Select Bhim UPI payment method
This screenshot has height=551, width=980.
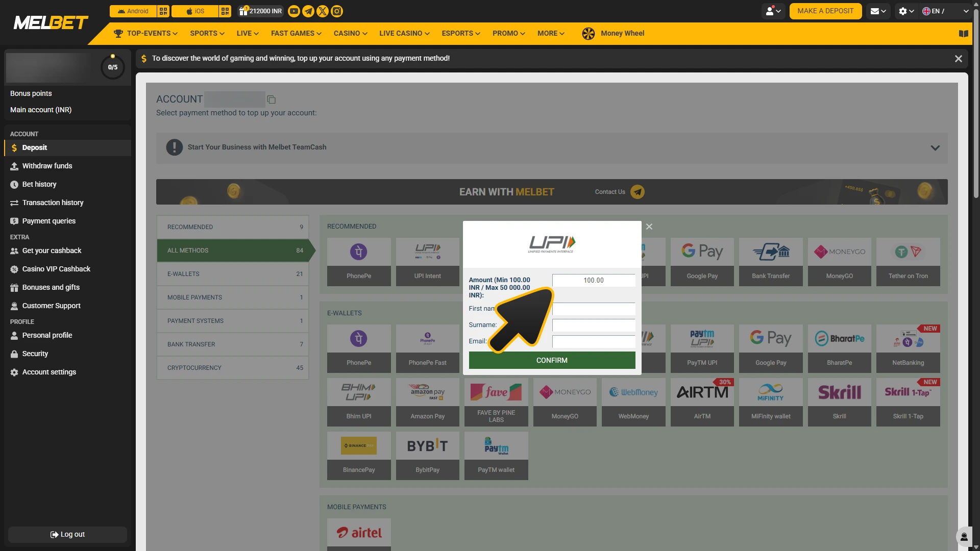(359, 402)
